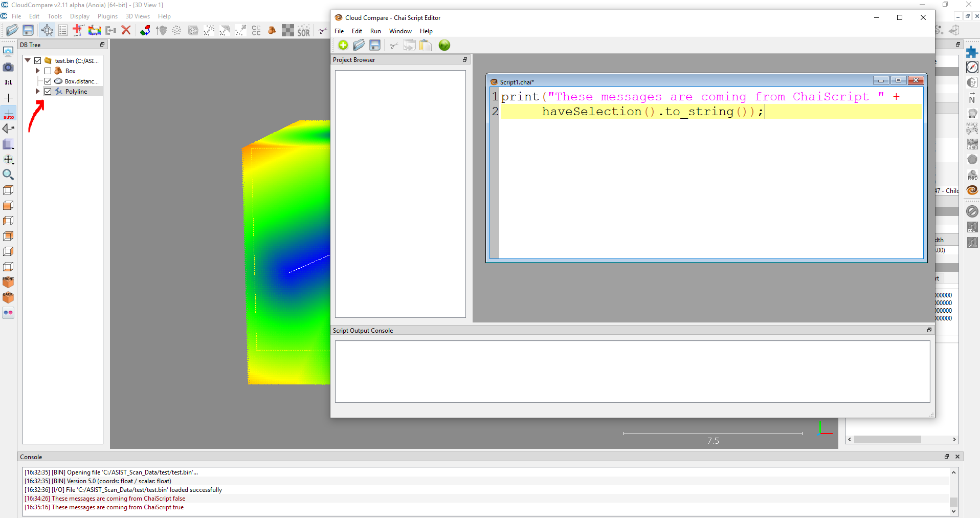
Task: Toggle the test.bin checkbox in DB Tree
Action: pyautogui.click(x=38, y=61)
